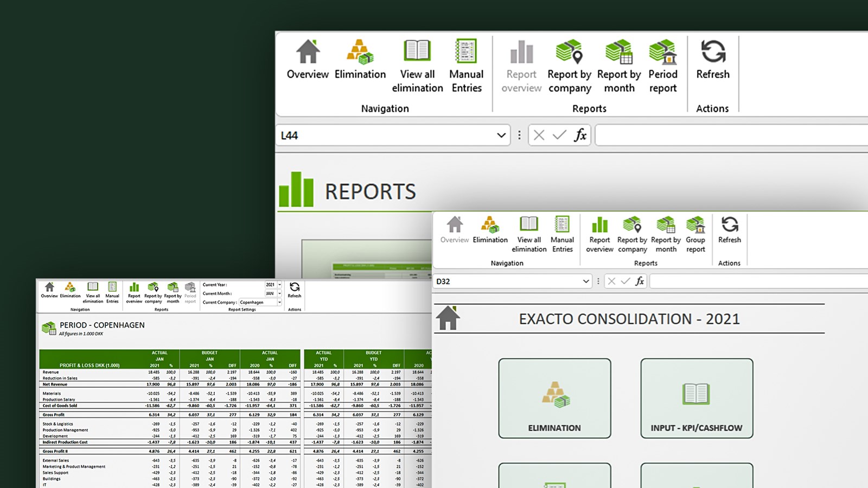Select the "Stock & Logistics" row label

pyautogui.click(x=58, y=424)
